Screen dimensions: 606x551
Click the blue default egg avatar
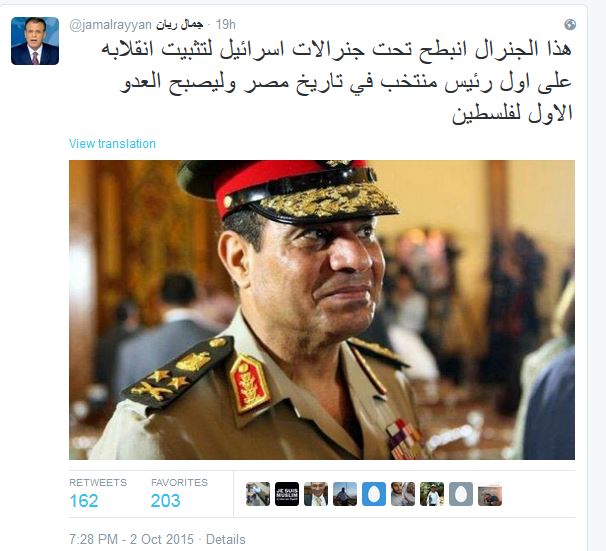point(374,494)
